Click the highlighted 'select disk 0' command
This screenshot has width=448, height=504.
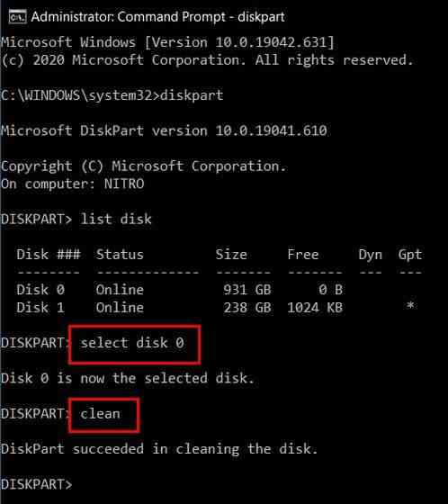(x=132, y=343)
